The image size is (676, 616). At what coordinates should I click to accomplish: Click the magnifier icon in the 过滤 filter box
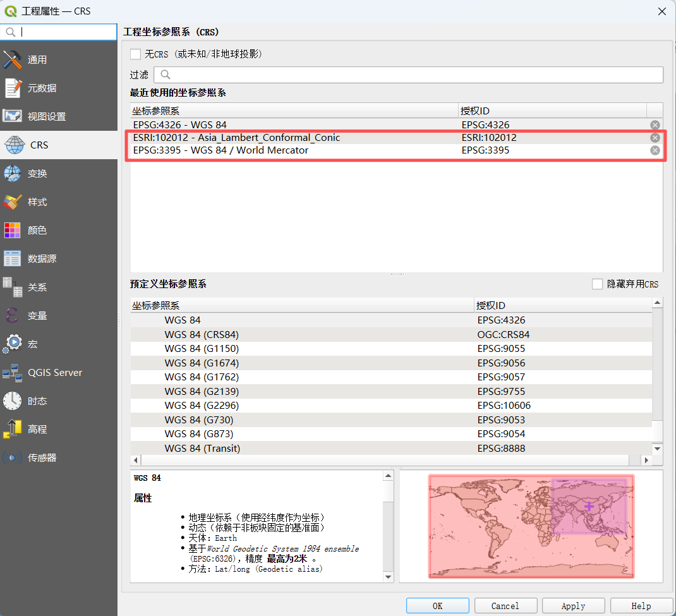[x=165, y=75]
